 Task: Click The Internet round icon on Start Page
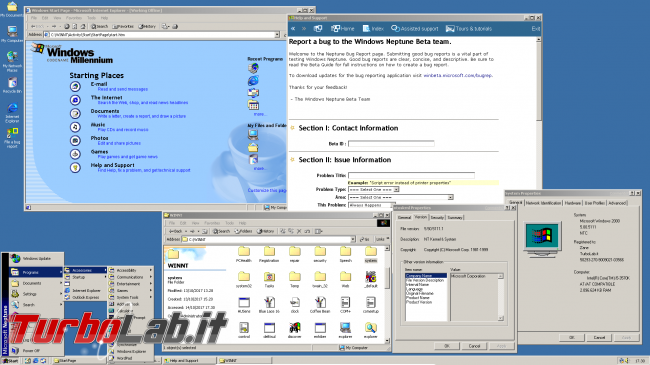coord(75,100)
